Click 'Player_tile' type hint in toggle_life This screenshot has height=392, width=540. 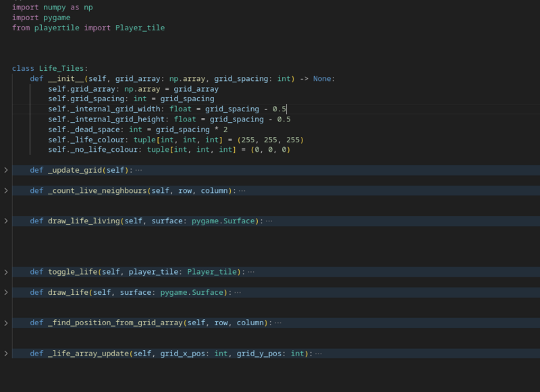pos(212,272)
